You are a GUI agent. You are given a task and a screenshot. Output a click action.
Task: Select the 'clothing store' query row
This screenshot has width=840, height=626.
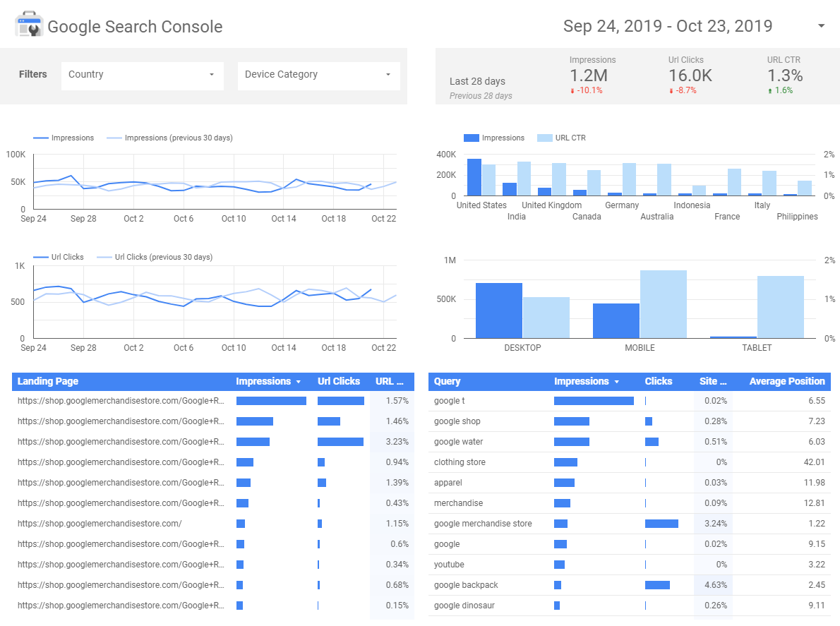coord(630,462)
